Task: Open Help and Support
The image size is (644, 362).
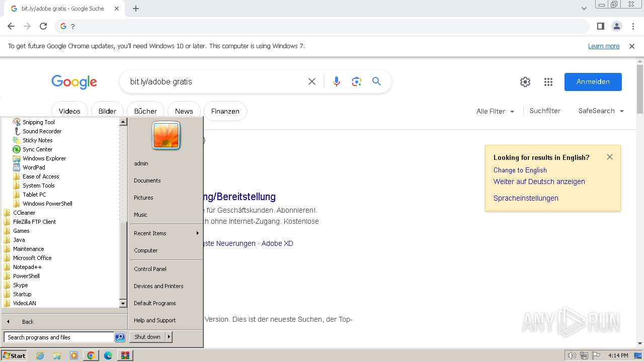Action: click(155, 320)
